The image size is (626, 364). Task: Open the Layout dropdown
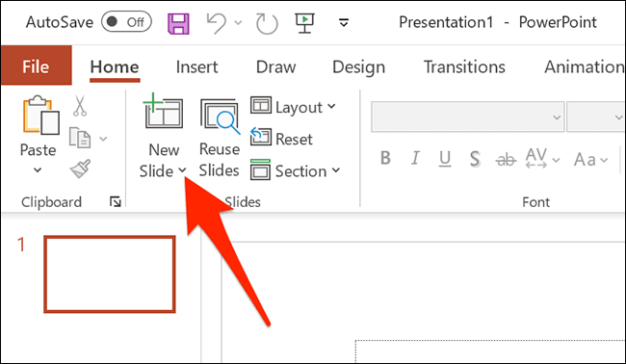[294, 107]
